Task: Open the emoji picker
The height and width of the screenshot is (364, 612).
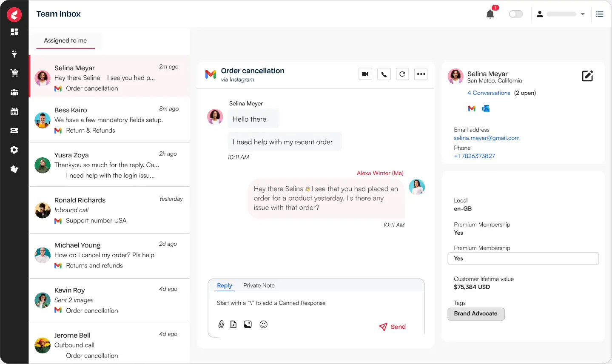Action: [x=264, y=324]
